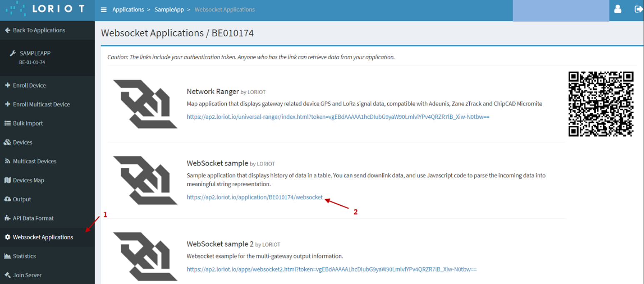Click the WebSocket sample app logo
Image resolution: width=644 pixels, height=284 pixels.
pyautogui.click(x=145, y=180)
